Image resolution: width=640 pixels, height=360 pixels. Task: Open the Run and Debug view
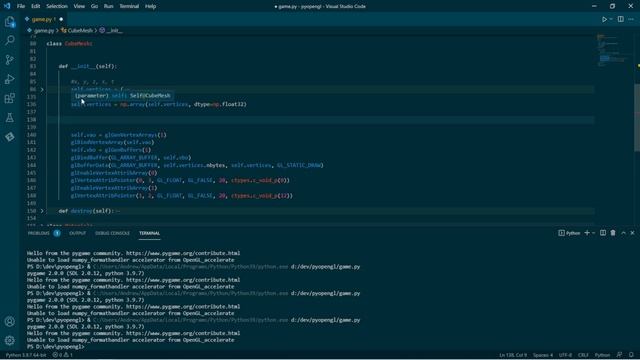pos(10,79)
